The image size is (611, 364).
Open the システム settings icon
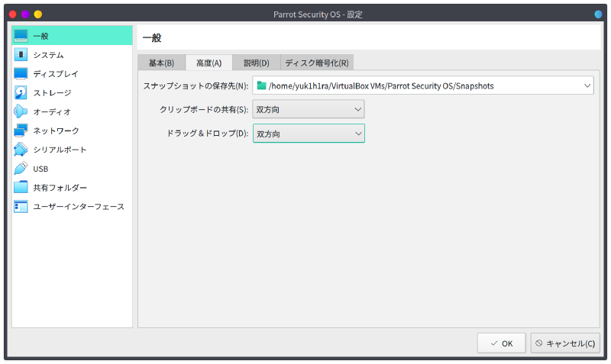tap(21, 55)
